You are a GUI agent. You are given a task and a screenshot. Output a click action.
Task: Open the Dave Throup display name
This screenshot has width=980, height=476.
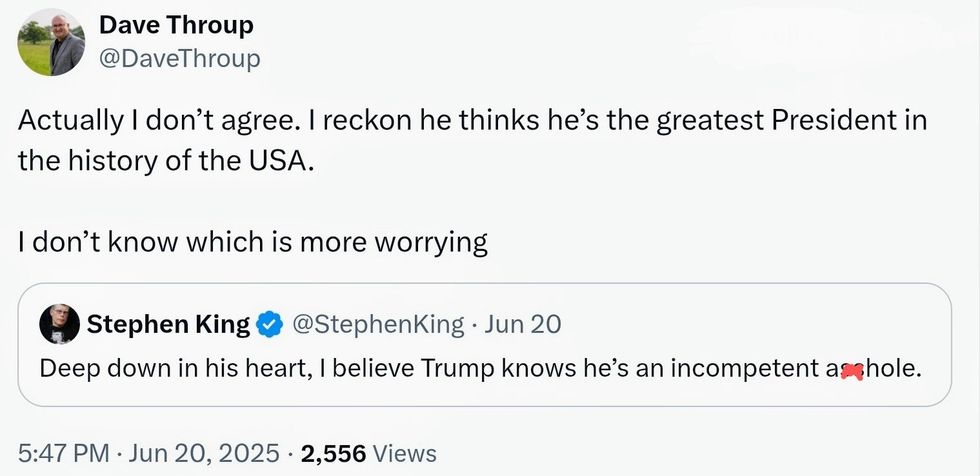point(176,25)
